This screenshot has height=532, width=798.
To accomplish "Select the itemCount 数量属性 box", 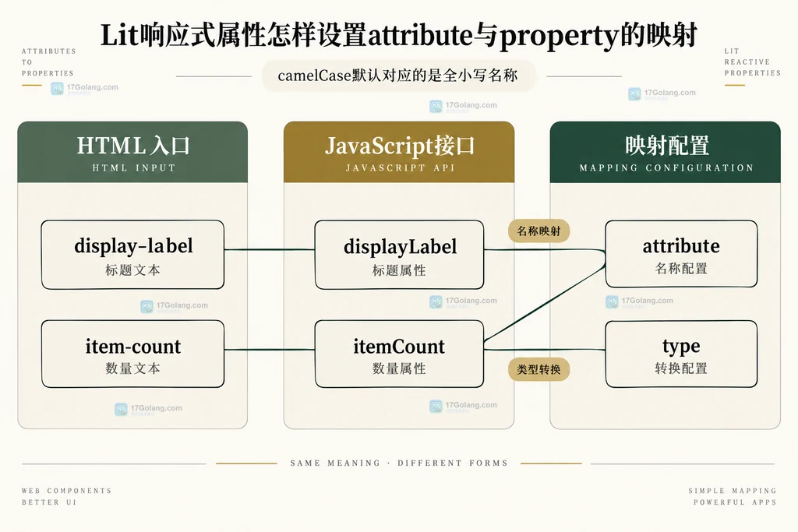I will pos(400,354).
